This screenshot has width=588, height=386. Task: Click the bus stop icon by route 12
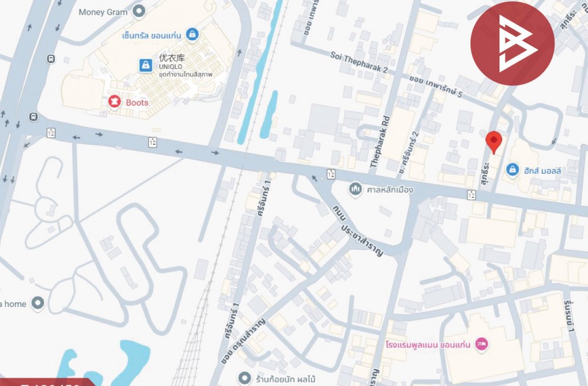[x=34, y=117]
